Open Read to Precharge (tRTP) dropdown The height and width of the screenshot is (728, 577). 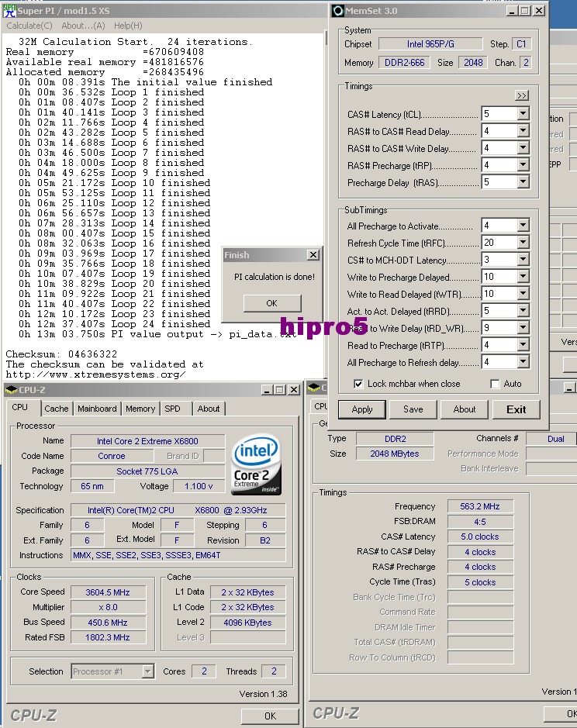pos(523,345)
